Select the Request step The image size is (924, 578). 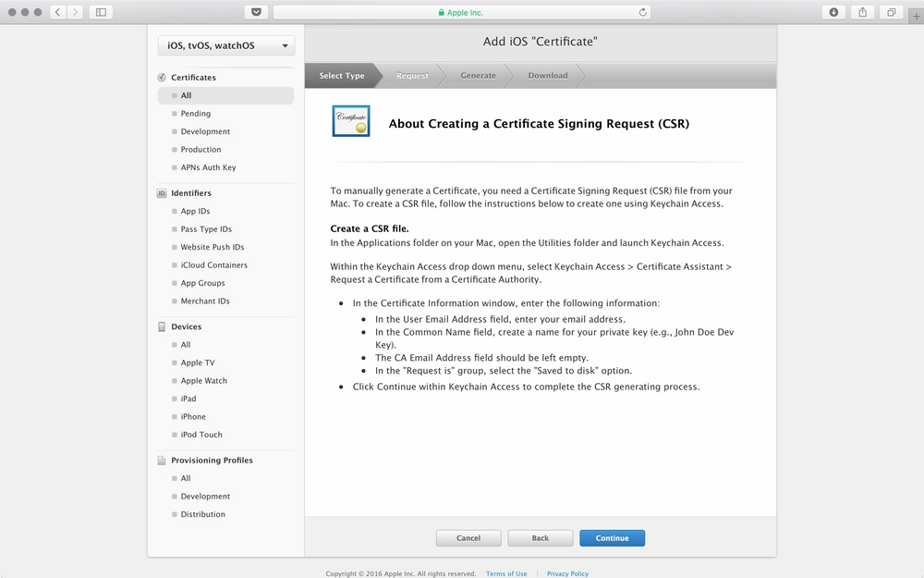click(x=412, y=76)
